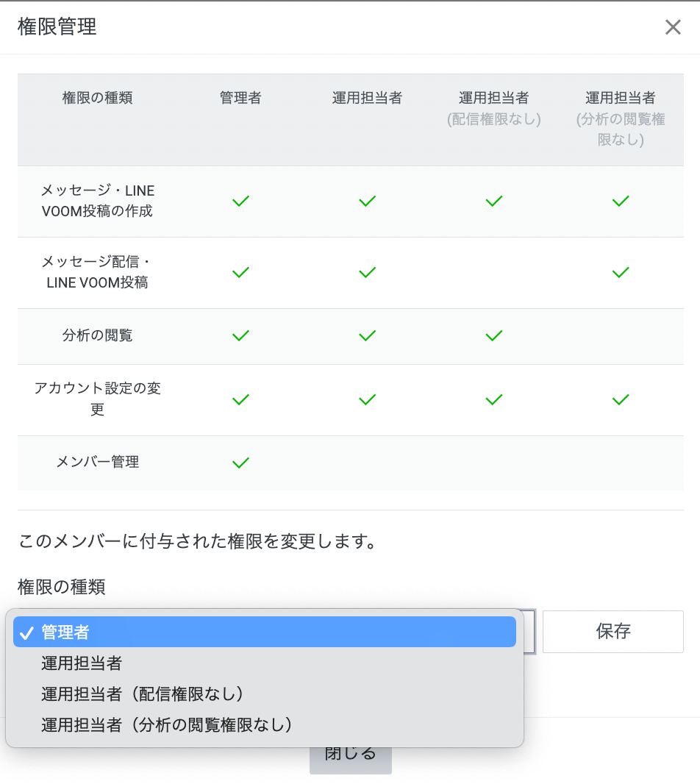Image resolution: width=700 pixels, height=784 pixels.
Task: Click 配信権限なし checkmark in メッセージ作成 row
Action: pyautogui.click(x=494, y=201)
